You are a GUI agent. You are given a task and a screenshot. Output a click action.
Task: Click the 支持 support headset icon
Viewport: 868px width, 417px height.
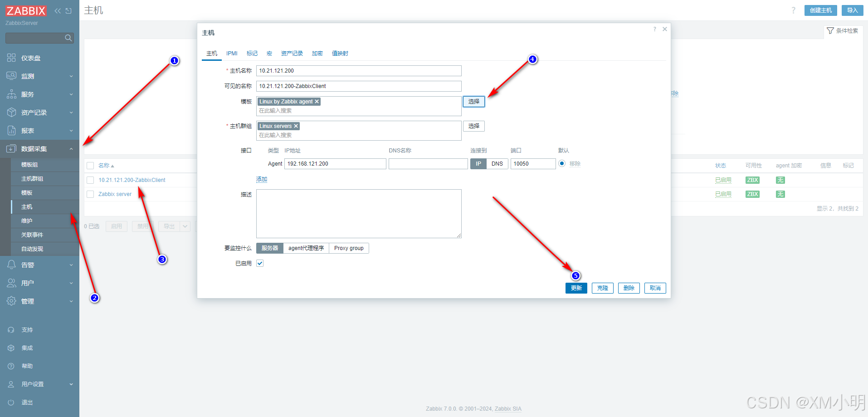pos(11,330)
